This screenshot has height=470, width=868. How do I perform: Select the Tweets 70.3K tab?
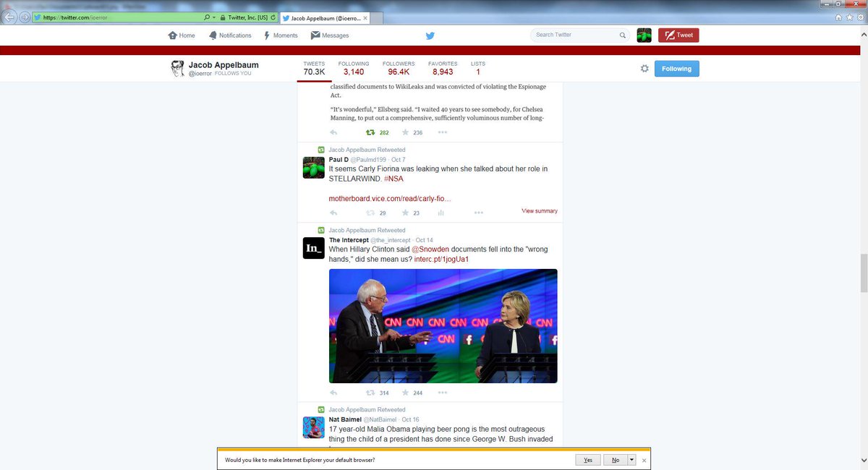[x=314, y=68]
